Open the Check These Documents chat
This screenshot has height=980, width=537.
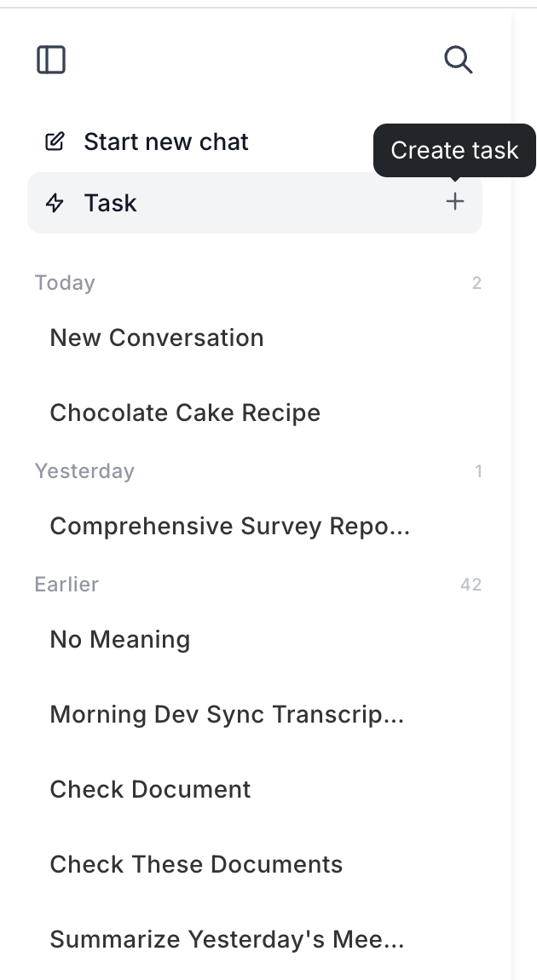[x=196, y=864]
